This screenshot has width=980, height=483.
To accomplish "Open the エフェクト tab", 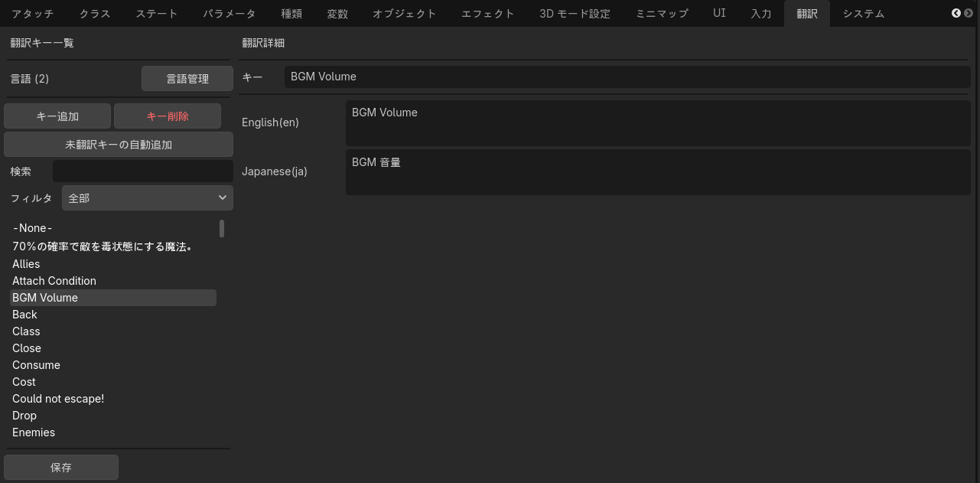I will [488, 13].
